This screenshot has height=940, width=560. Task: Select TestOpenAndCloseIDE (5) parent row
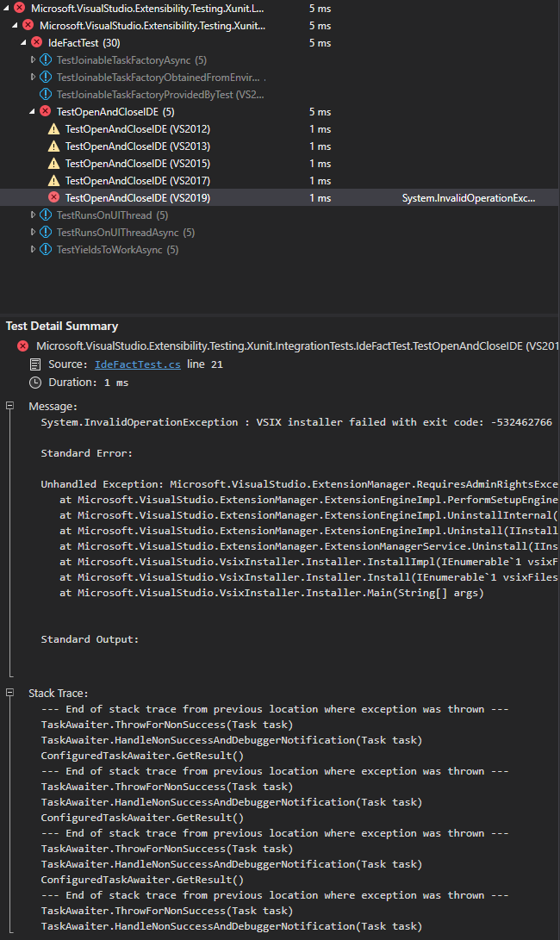pyautogui.click(x=279, y=111)
